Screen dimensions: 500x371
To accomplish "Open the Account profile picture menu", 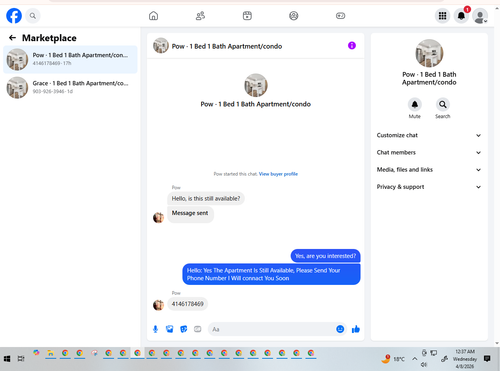I will point(480,16).
